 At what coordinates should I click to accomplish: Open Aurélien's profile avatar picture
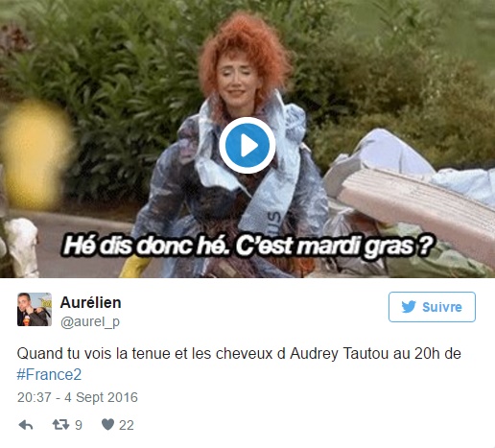[35, 309]
